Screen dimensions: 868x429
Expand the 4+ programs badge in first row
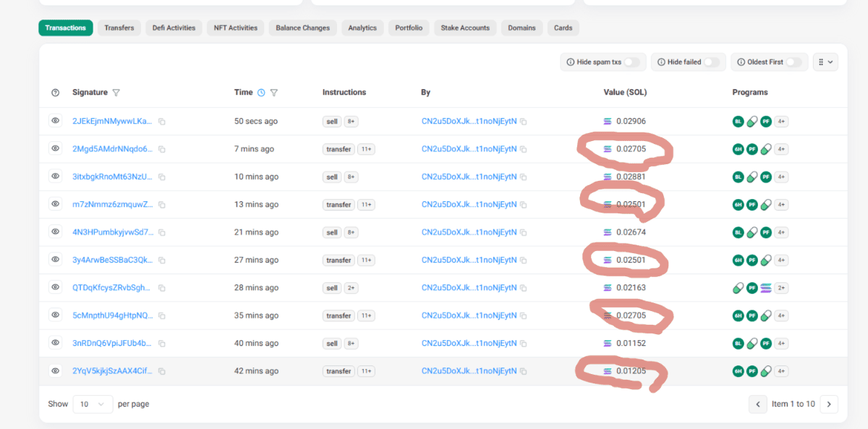pos(781,122)
